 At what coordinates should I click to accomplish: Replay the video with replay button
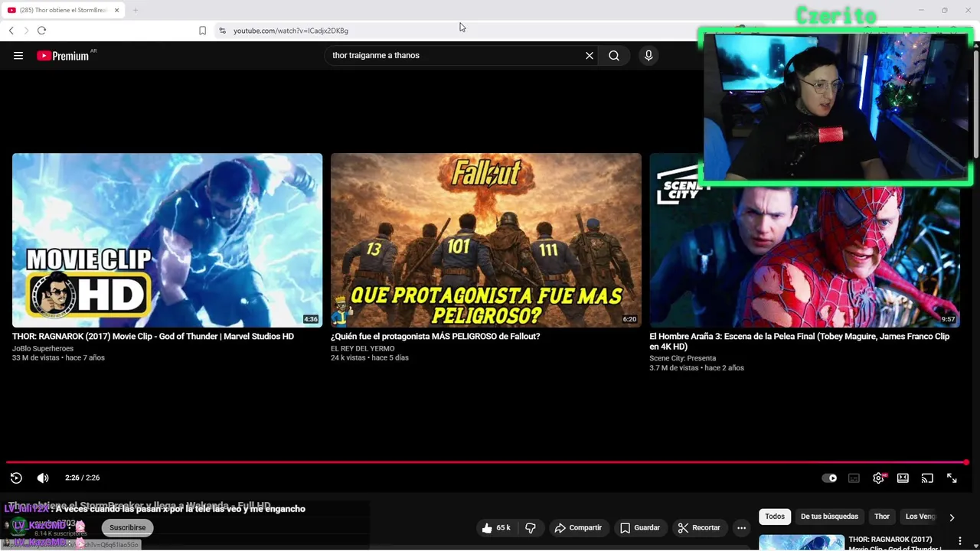click(x=16, y=478)
